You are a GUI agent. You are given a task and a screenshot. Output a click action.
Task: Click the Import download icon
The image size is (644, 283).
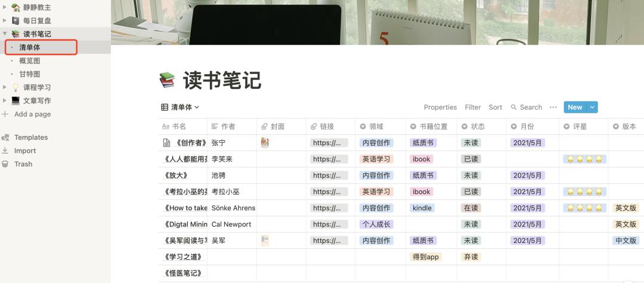[5, 150]
